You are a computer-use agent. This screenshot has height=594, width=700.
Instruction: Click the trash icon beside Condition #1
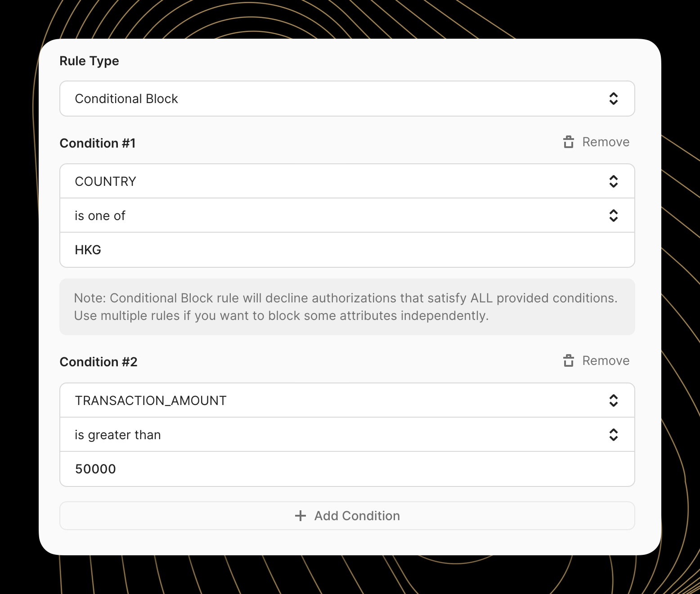569,142
